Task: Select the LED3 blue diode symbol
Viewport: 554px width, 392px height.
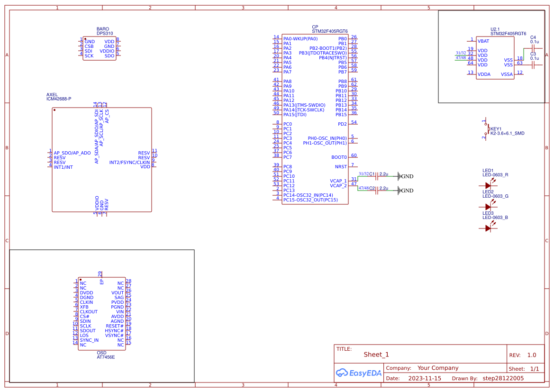Action: [x=488, y=228]
